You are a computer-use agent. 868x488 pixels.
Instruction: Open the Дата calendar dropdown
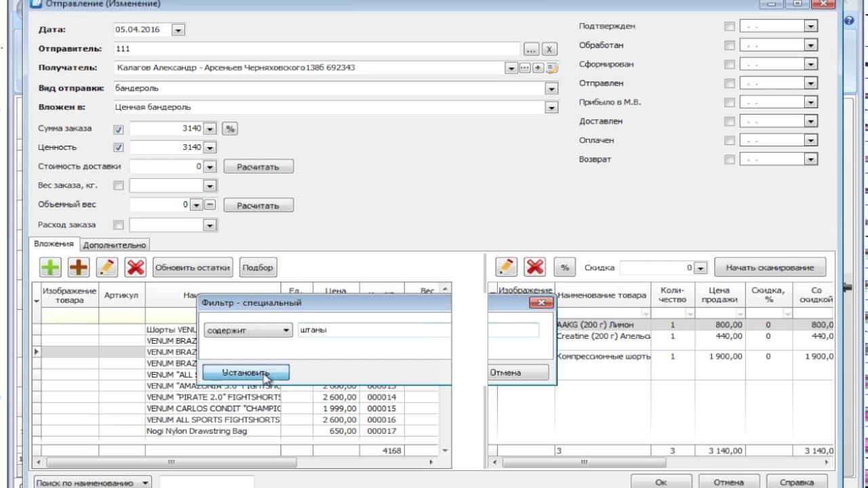(178, 30)
